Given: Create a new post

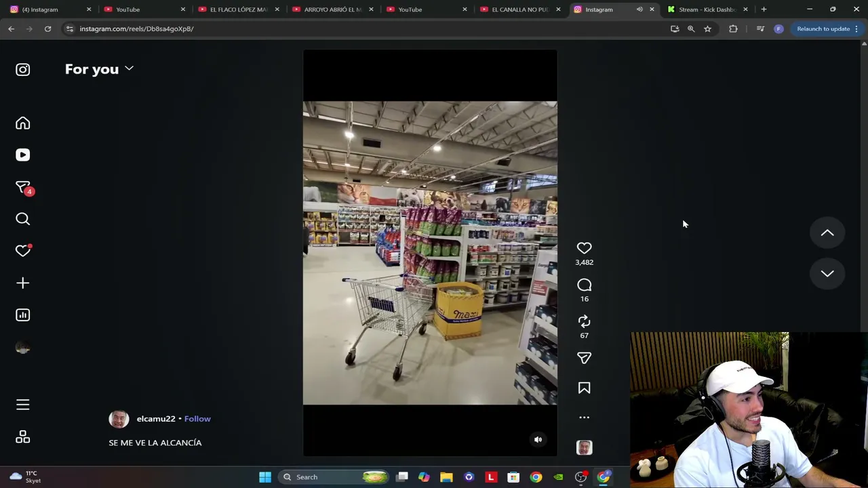Looking at the screenshot, I should pyautogui.click(x=22, y=283).
